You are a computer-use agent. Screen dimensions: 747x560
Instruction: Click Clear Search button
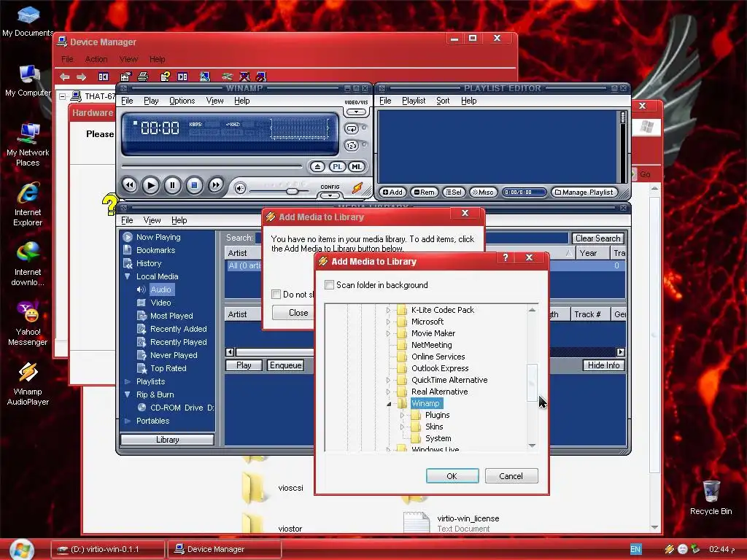pyautogui.click(x=597, y=238)
